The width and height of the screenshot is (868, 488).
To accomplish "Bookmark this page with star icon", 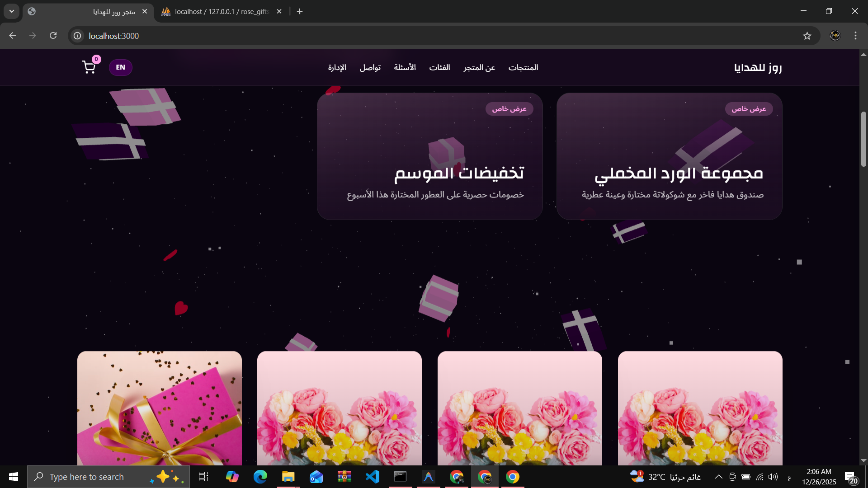I will pyautogui.click(x=807, y=36).
